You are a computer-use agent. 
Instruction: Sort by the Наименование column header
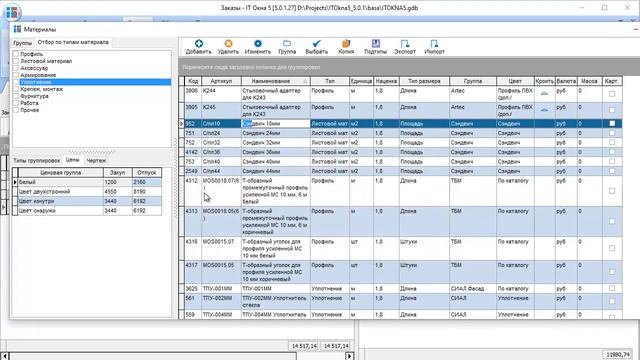(276, 81)
